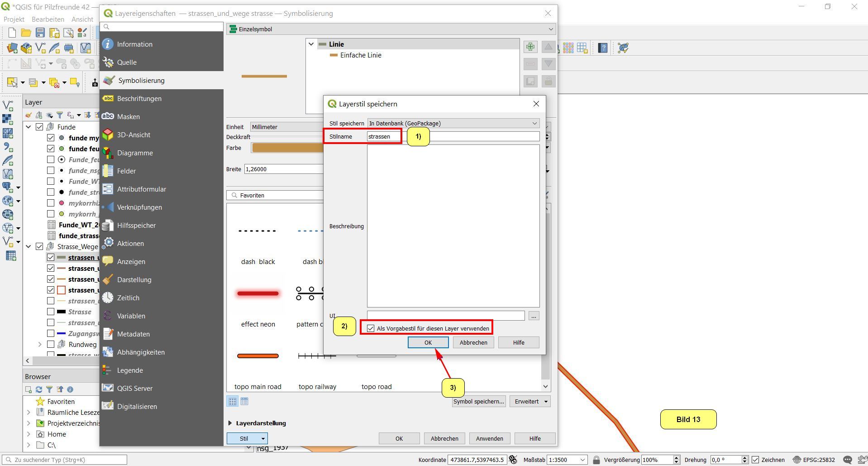Image resolution: width=868 pixels, height=466 pixels.
Task: Toggle 'Als Vorgabestil für diesen Layer verwenden'
Action: [x=371, y=328]
